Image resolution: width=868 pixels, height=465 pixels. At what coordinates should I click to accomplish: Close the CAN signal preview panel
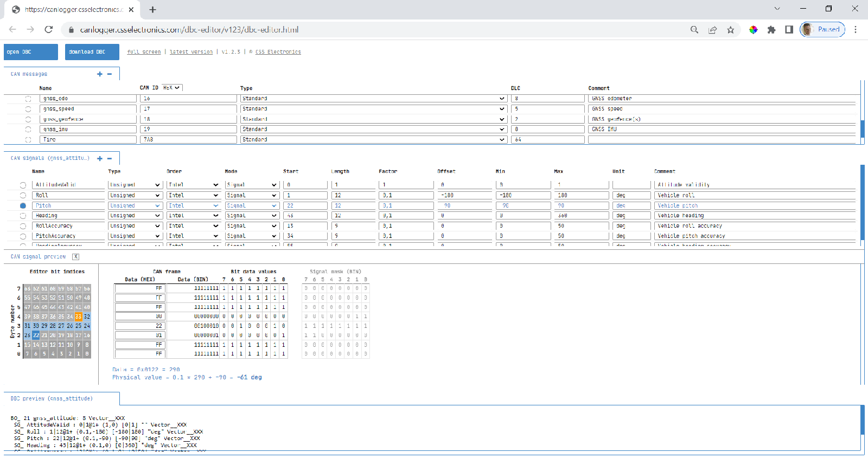click(76, 257)
